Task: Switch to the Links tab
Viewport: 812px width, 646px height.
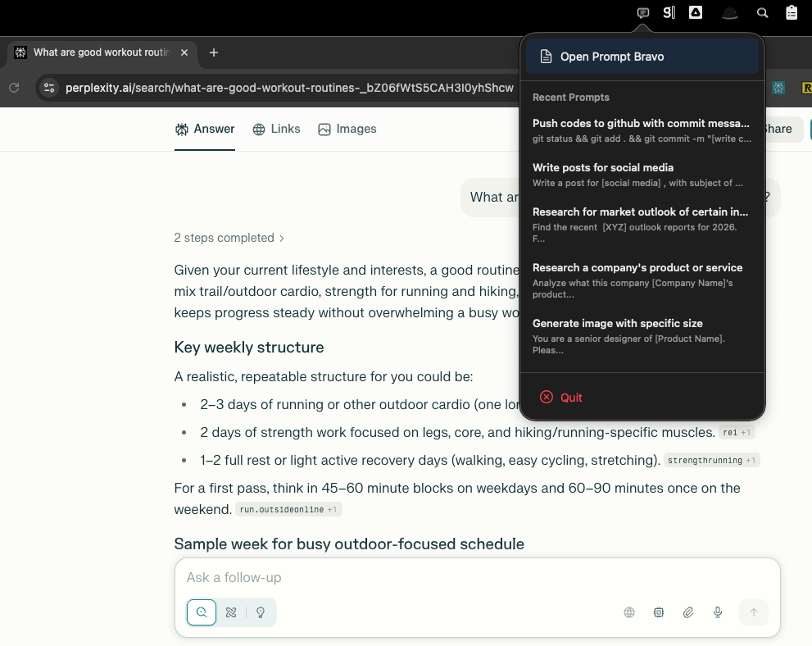Action: [276, 129]
